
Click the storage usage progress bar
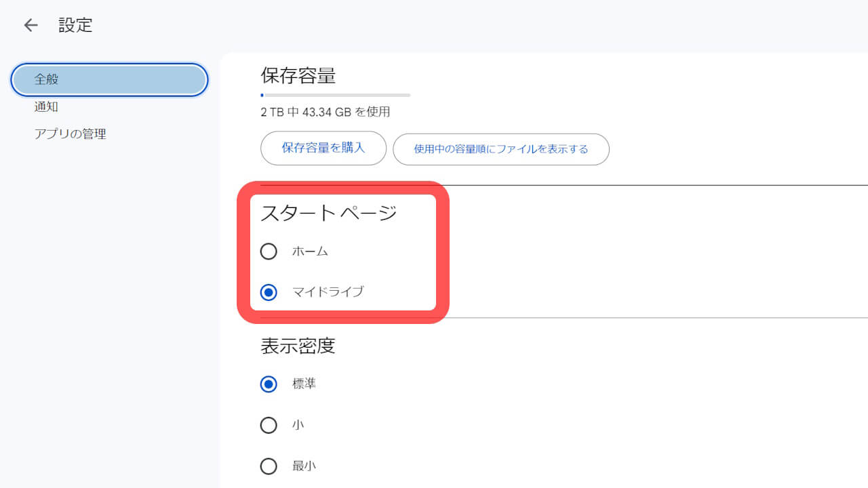335,95
